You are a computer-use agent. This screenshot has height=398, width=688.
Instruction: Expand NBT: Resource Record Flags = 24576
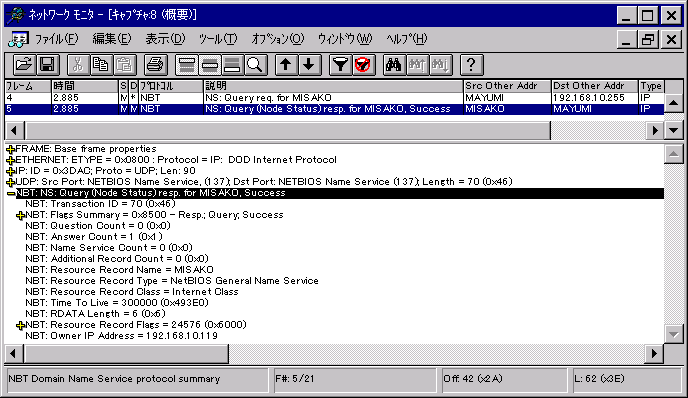(x=20, y=326)
